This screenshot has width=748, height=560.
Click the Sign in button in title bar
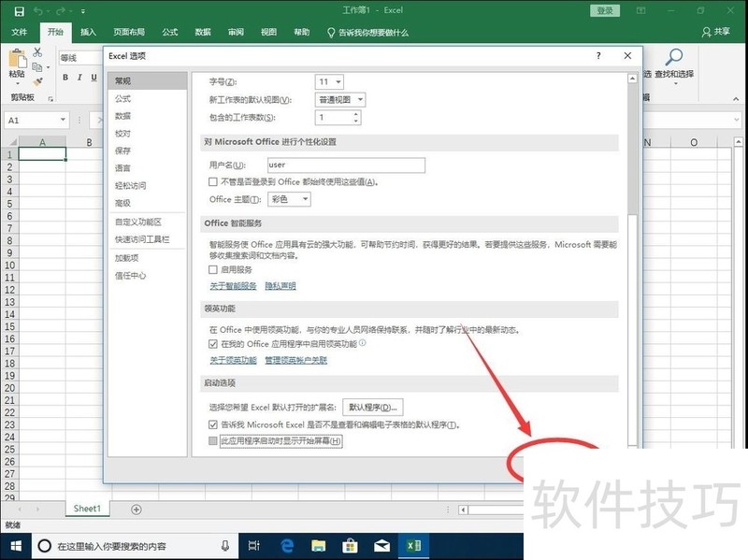(605, 10)
